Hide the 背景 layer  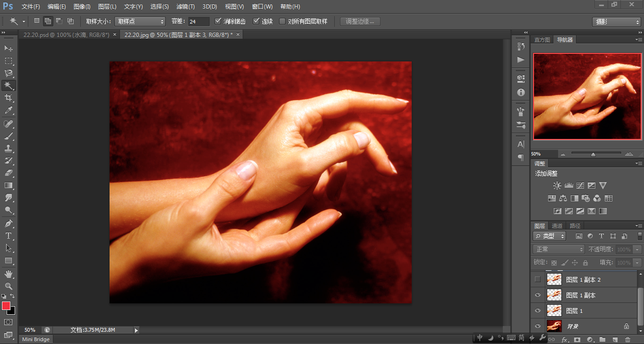pyautogui.click(x=537, y=326)
